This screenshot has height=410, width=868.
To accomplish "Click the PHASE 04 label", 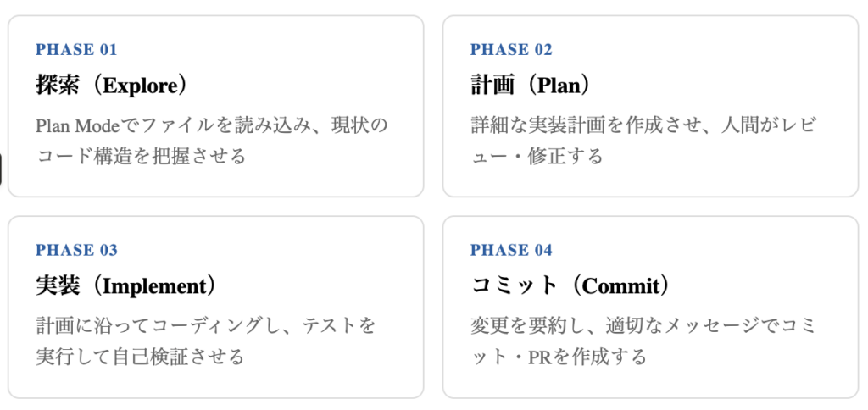I will tap(511, 250).
